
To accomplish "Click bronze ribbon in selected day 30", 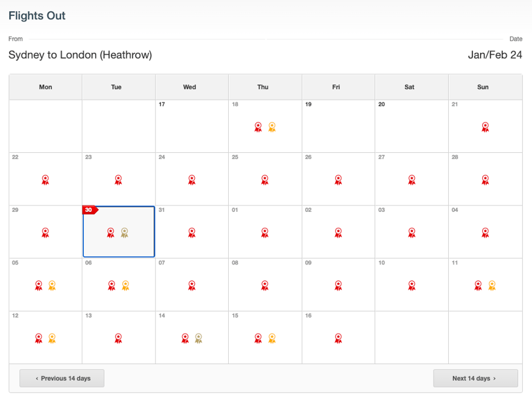I will coord(124,233).
